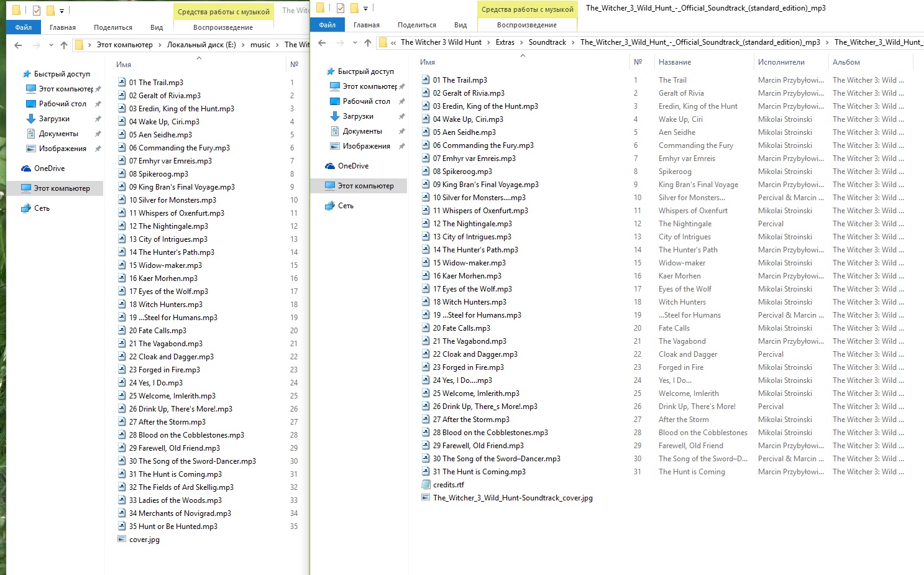924x575 pixels.
Task: Open the Файл tab in the left window
Action: [x=24, y=27]
